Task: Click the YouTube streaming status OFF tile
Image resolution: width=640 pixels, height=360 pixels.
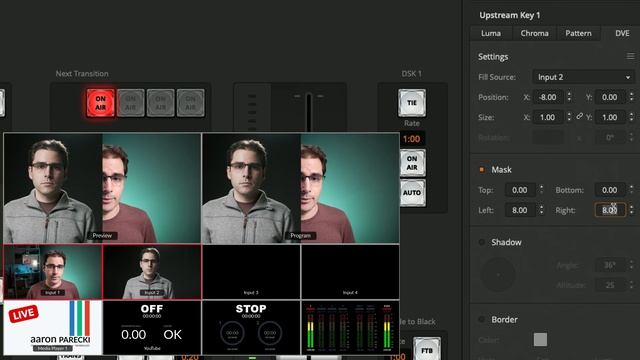Action: pyautogui.click(x=152, y=327)
